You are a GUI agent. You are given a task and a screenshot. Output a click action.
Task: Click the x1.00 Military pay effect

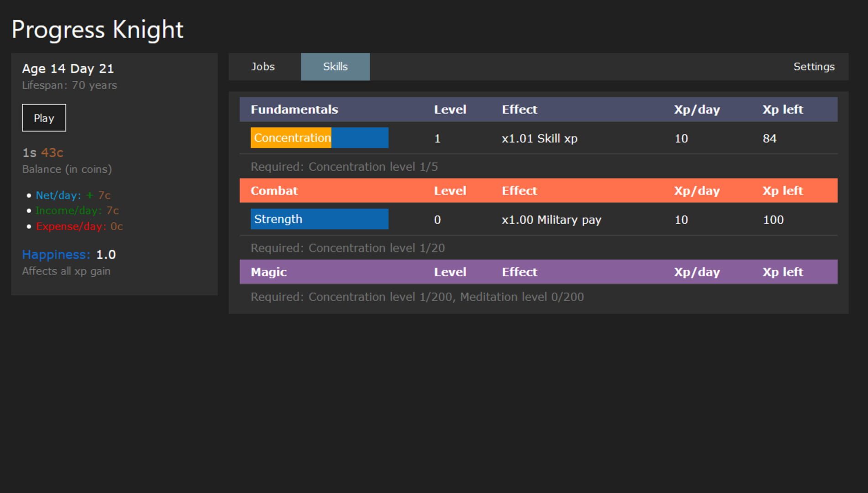point(551,220)
